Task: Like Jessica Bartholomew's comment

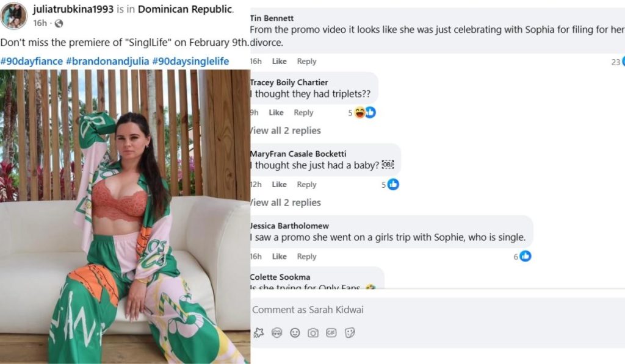Action: click(279, 256)
